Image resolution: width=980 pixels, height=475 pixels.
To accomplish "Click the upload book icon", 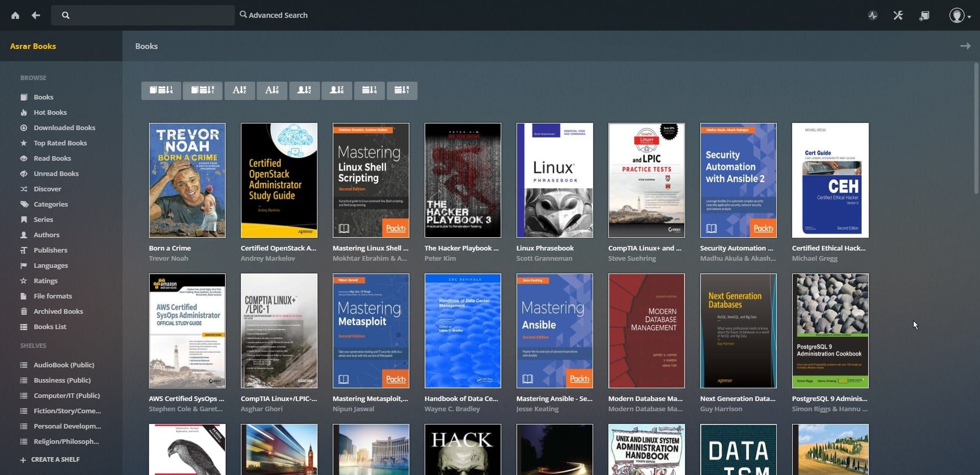I will pos(924,15).
